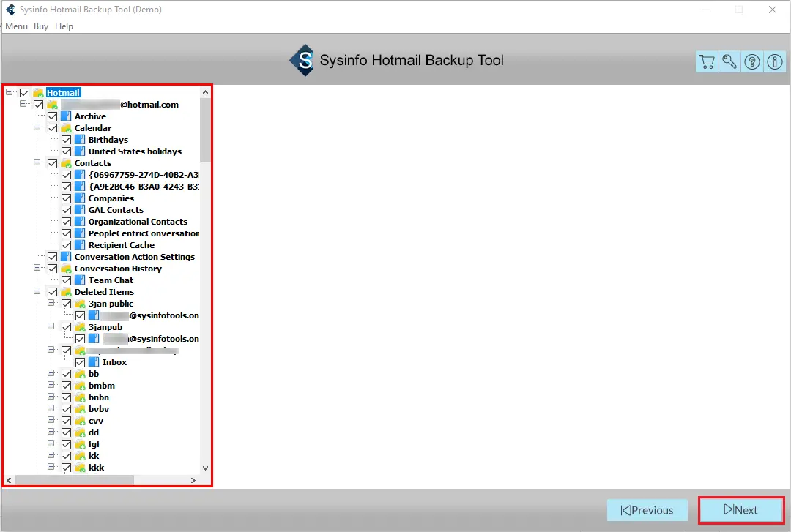Click the bb folder icon
This screenshot has height=532, width=791.
click(x=80, y=374)
